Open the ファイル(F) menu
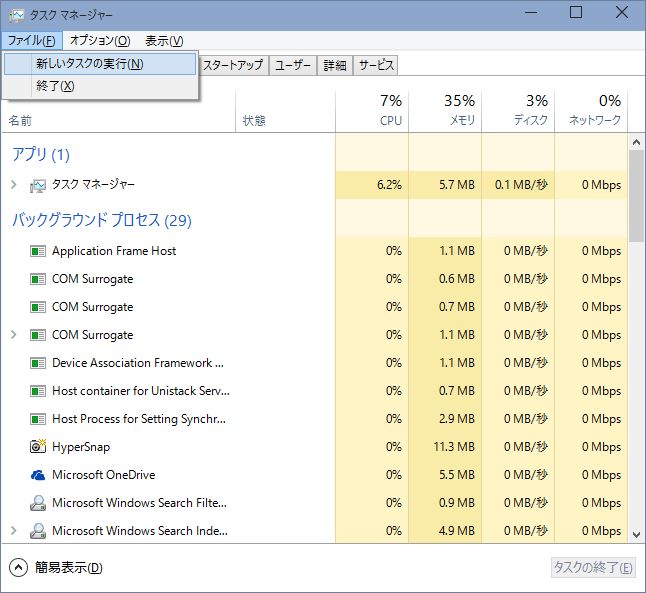Viewport: 646px width, 593px height. coord(32,40)
